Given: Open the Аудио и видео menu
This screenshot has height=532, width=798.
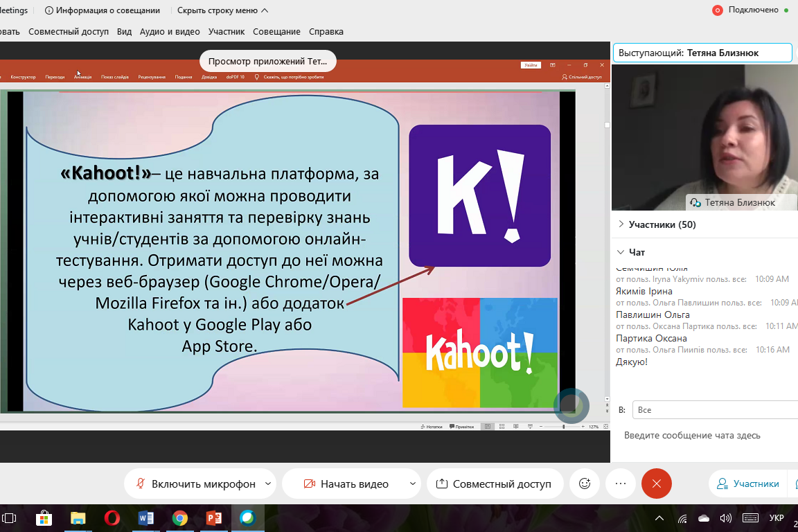Looking at the screenshot, I should (x=170, y=31).
